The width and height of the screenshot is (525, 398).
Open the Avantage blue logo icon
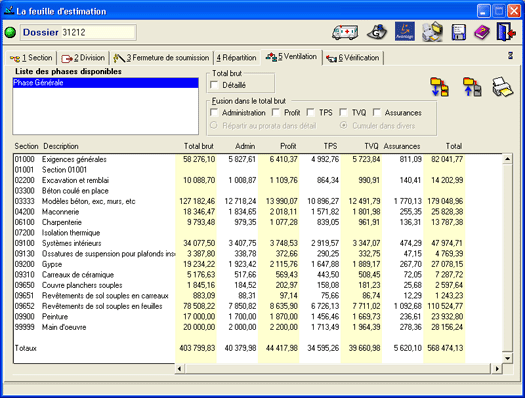pyautogui.click(x=405, y=31)
